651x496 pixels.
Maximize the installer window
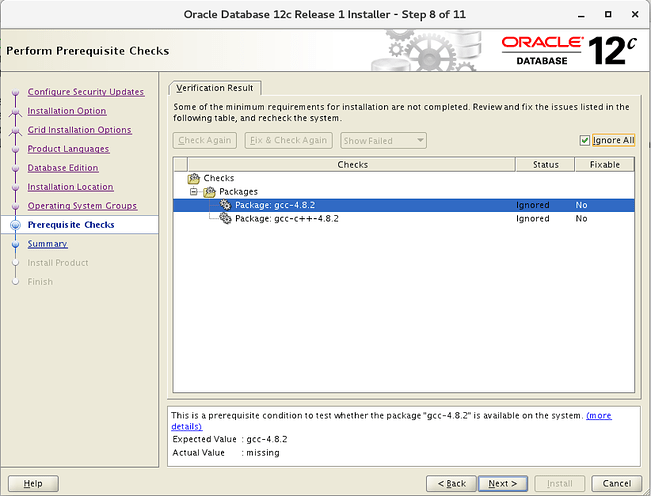click(608, 14)
